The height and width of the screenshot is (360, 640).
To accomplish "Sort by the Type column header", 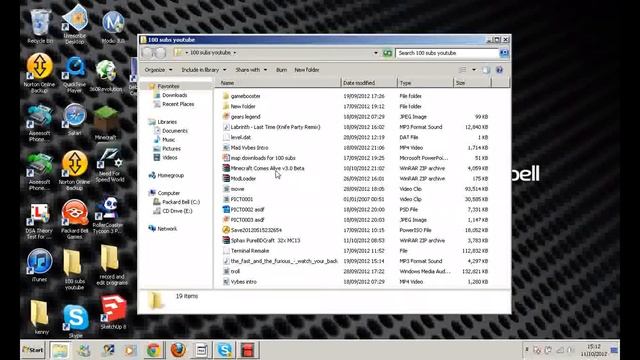I will pyautogui.click(x=425, y=83).
